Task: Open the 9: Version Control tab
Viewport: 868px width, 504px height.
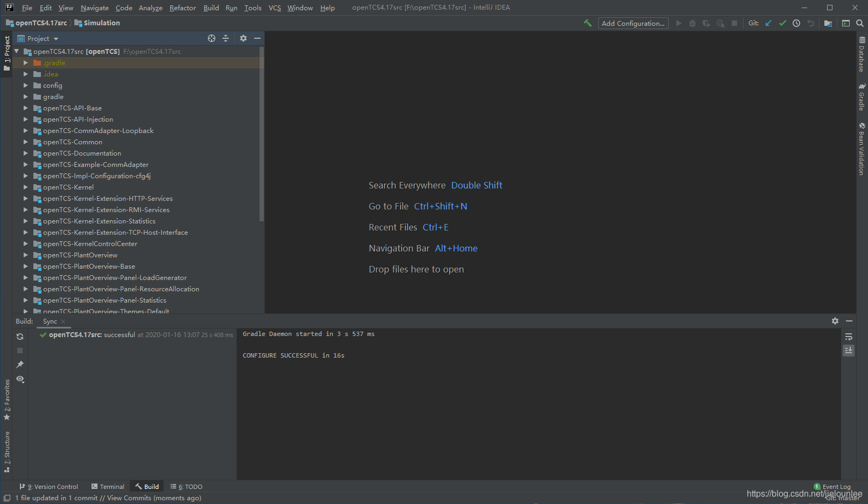Action: tap(49, 487)
